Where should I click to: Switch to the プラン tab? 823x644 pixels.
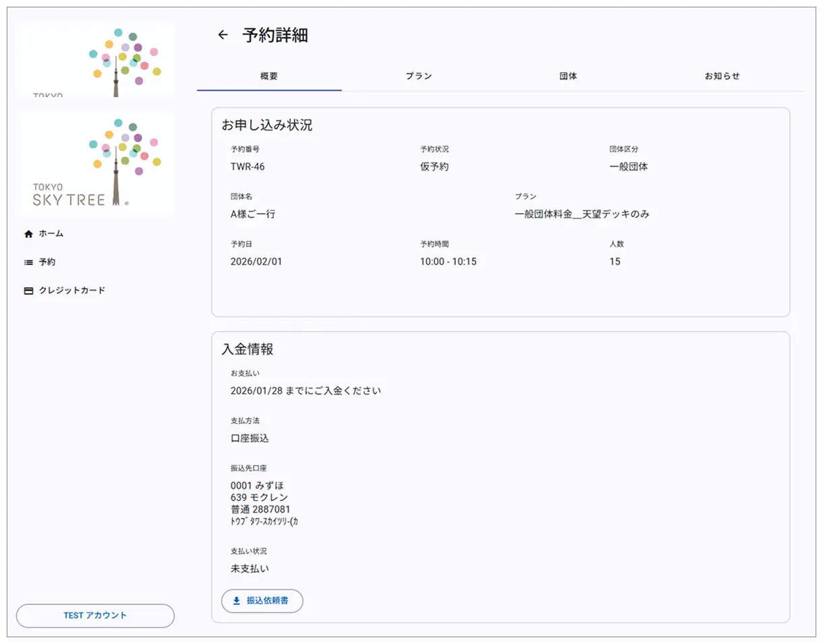click(x=419, y=76)
